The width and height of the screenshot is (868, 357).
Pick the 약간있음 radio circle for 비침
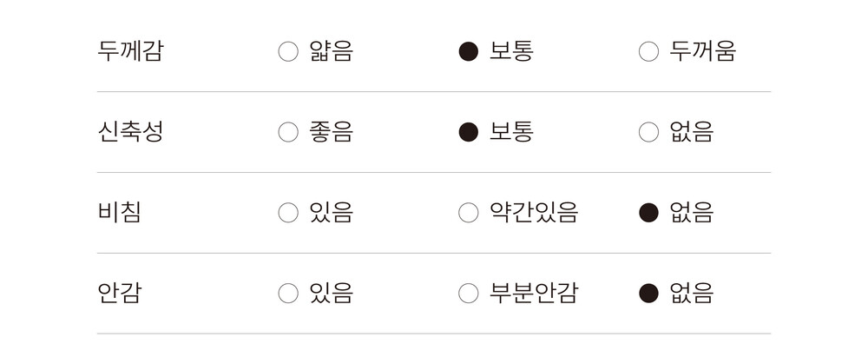(469, 213)
